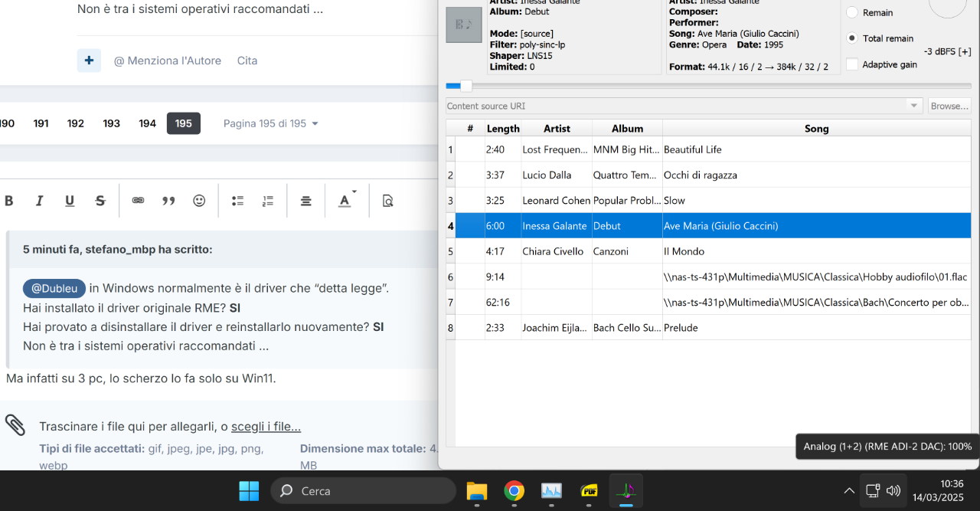The image size is (980, 511).
Task: Click the scegli i file... link
Action: click(x=266, y=427)
